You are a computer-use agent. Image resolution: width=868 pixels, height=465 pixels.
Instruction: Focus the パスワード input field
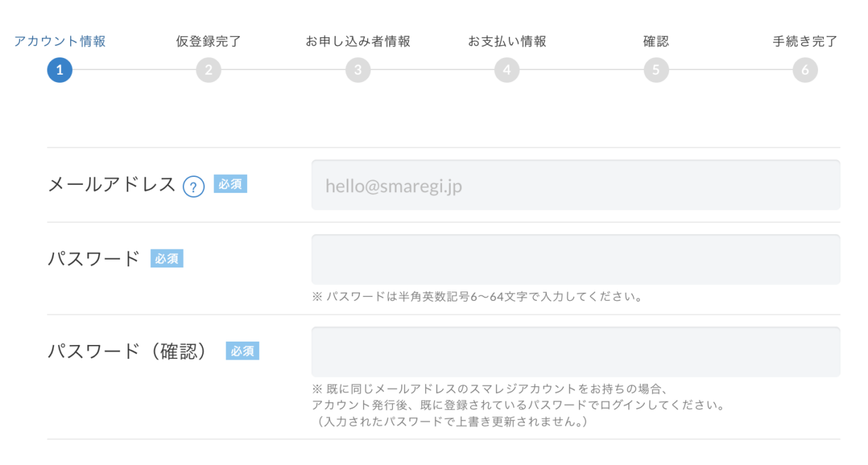point(576,260)
